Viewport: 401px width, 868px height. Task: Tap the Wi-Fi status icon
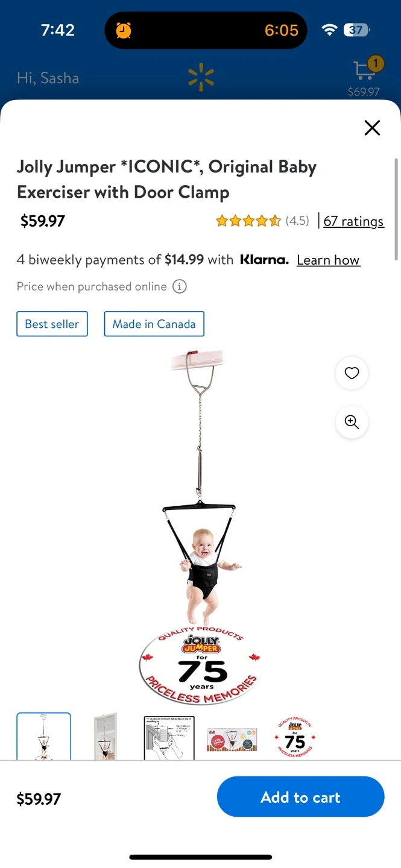[x=329, y=30]
